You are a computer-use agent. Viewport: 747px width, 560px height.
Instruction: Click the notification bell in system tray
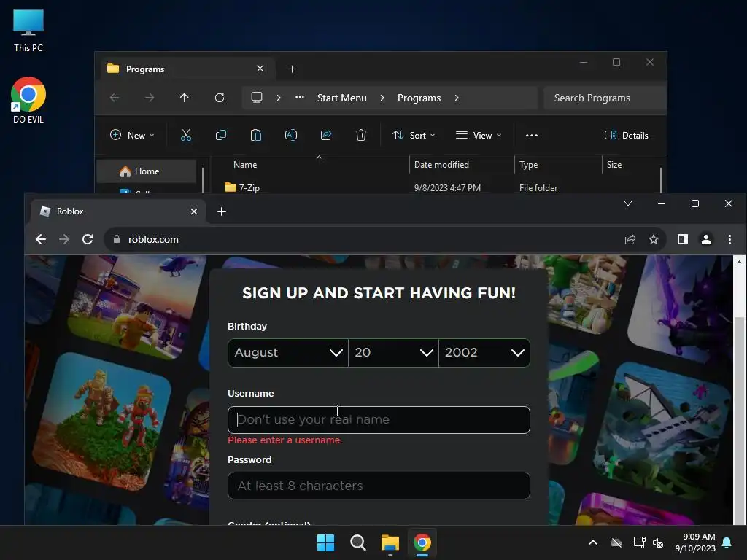click(x=727, y=542)
